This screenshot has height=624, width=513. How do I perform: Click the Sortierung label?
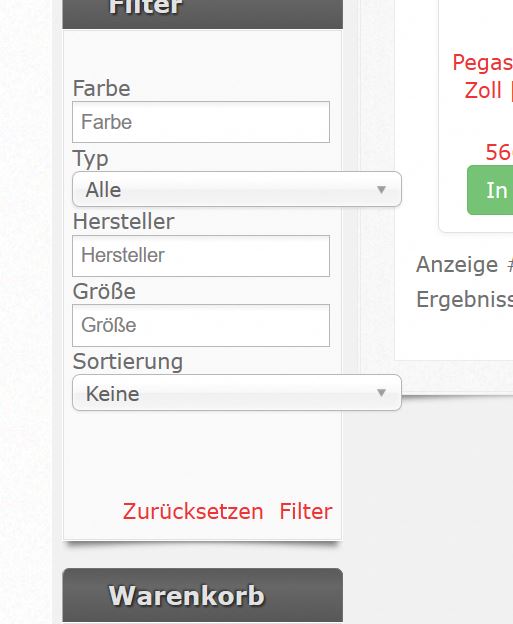coord(128,362)
